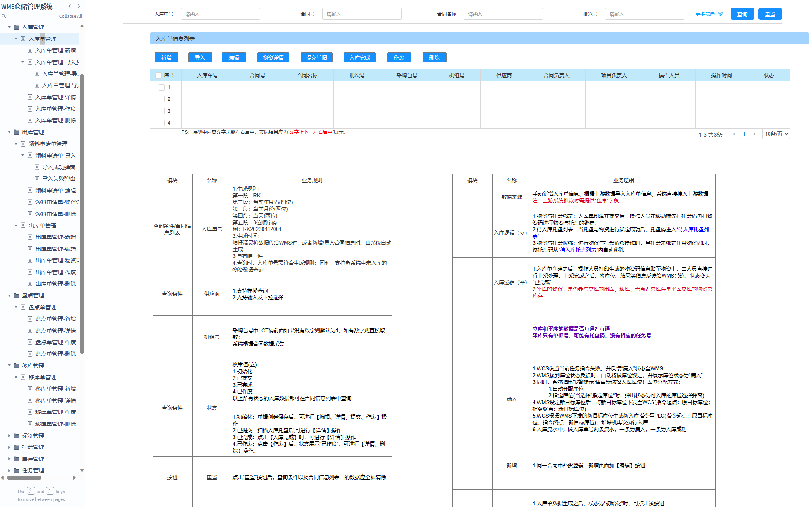The height and width of the screenshot is (507, 812).
Task: Open the 10条/页 page size dropdown
Action: pos(776,134)
